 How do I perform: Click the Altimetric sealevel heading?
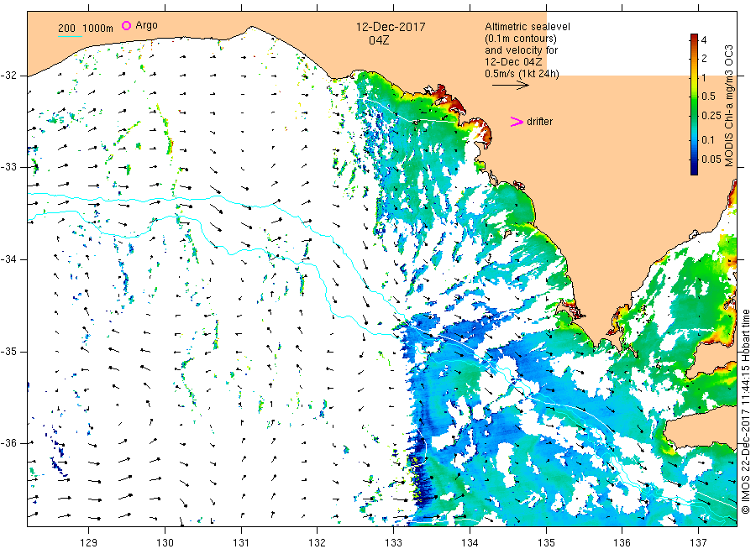(527, 27)
